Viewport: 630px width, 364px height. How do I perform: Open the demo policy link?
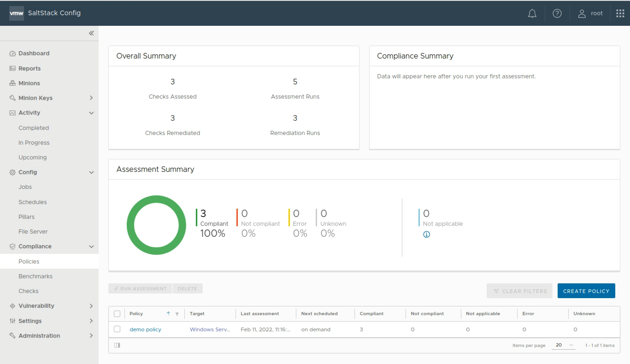(x=145, y=329)
